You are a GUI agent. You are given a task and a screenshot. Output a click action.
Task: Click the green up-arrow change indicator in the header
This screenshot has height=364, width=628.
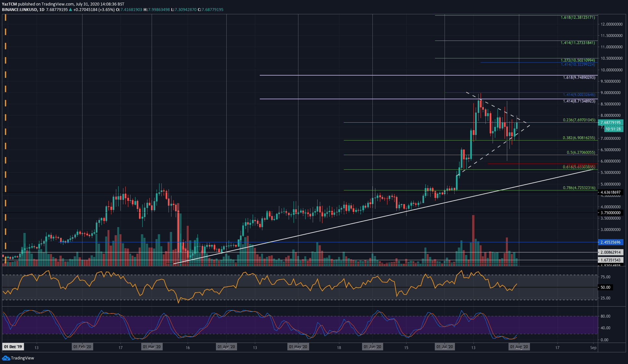point(70,10)
